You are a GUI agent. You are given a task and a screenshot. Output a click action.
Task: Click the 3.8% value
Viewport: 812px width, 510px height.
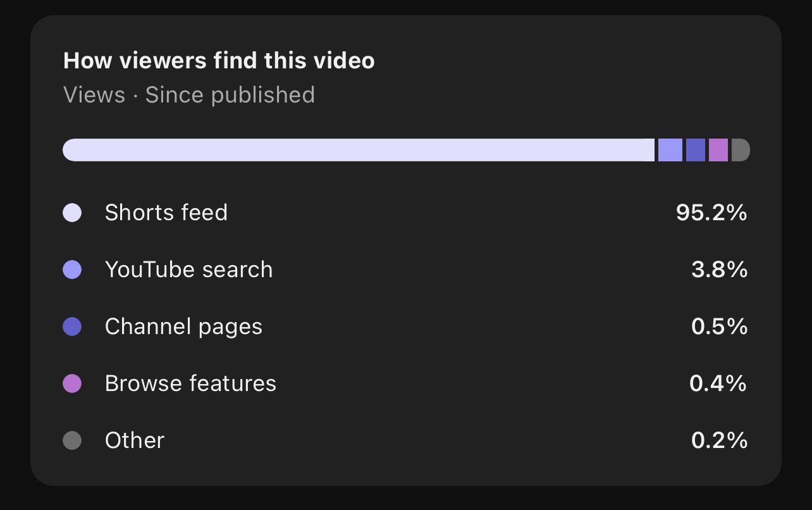(x=720, y=270)
